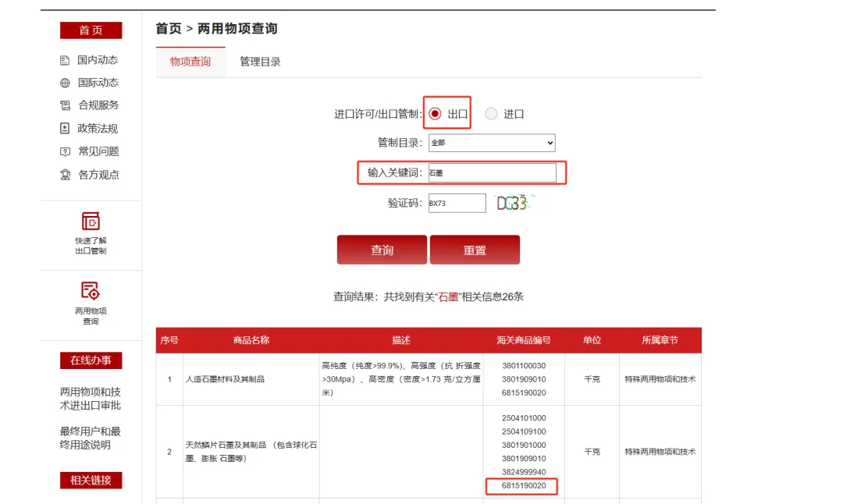Go to 首页 in the sidebar
Image resolution: width=843 pixels, height=504 pixels.
[91, 30]
